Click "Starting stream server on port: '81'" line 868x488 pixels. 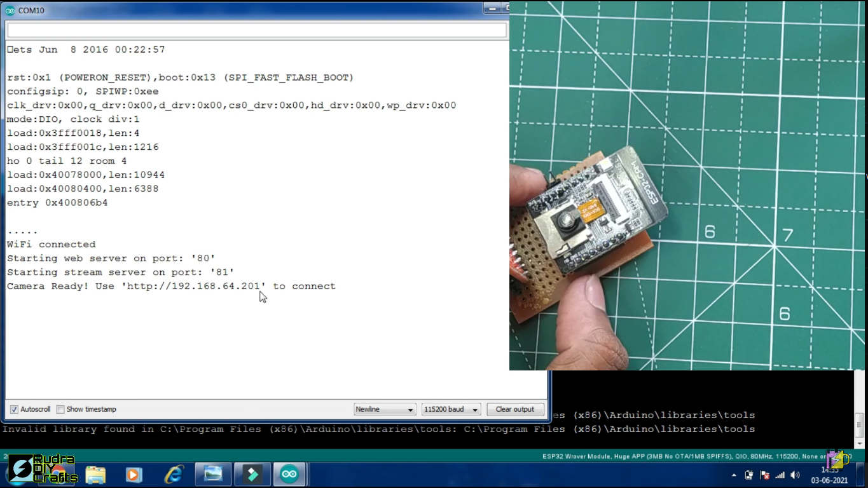coord(121,273)
